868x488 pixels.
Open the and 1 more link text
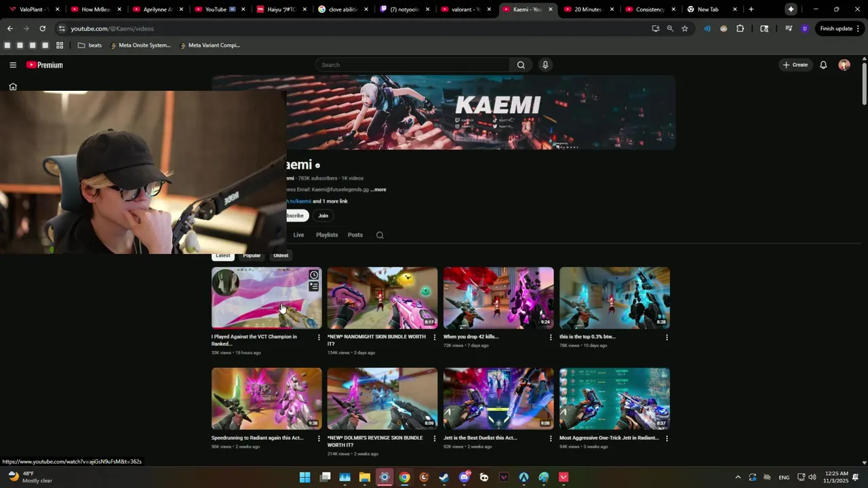330,201
